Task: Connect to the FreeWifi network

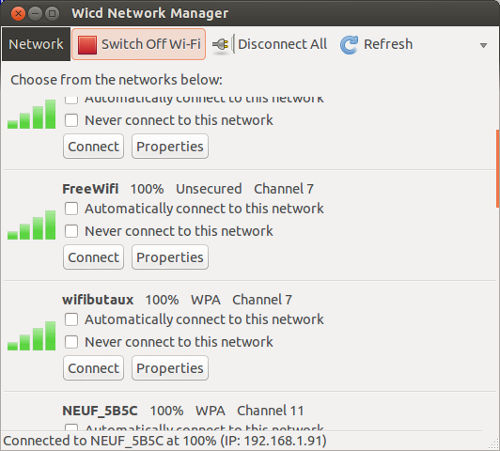Action: (x=93, y=257)
